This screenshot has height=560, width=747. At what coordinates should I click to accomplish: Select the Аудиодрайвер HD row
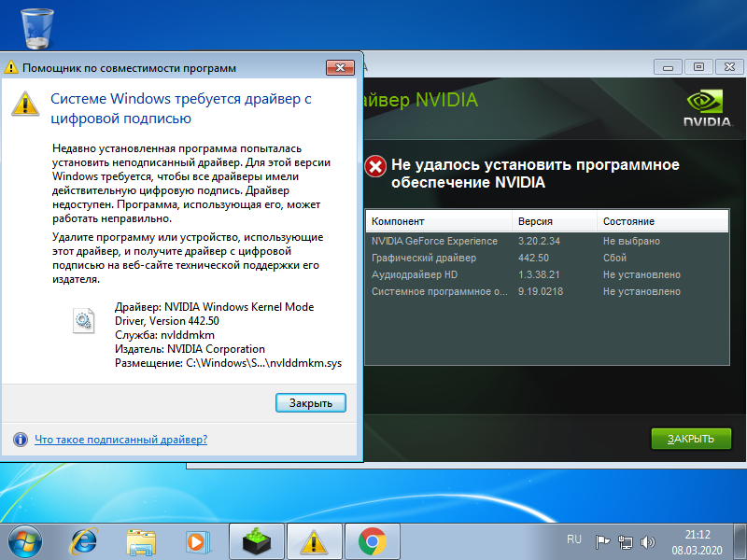click(547, 274)
